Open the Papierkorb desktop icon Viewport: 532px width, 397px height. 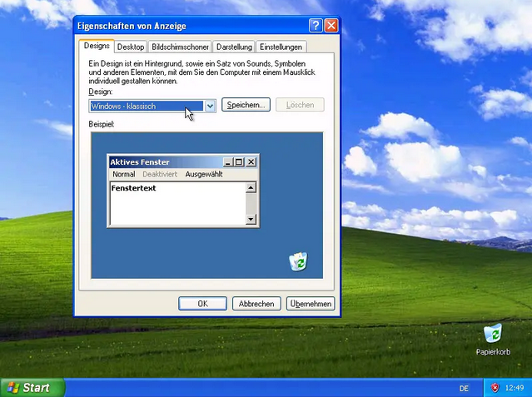tap(493, 340)
